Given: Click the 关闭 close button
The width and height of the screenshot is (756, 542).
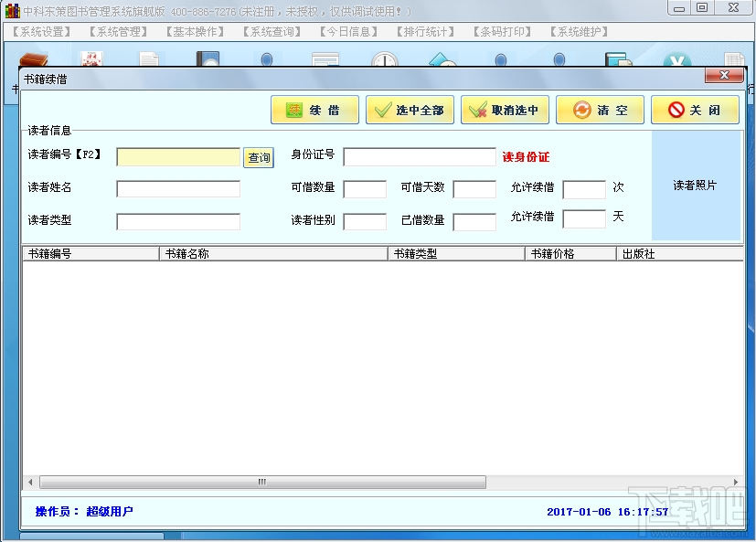Looking at the screenshot, I should 695,110.
